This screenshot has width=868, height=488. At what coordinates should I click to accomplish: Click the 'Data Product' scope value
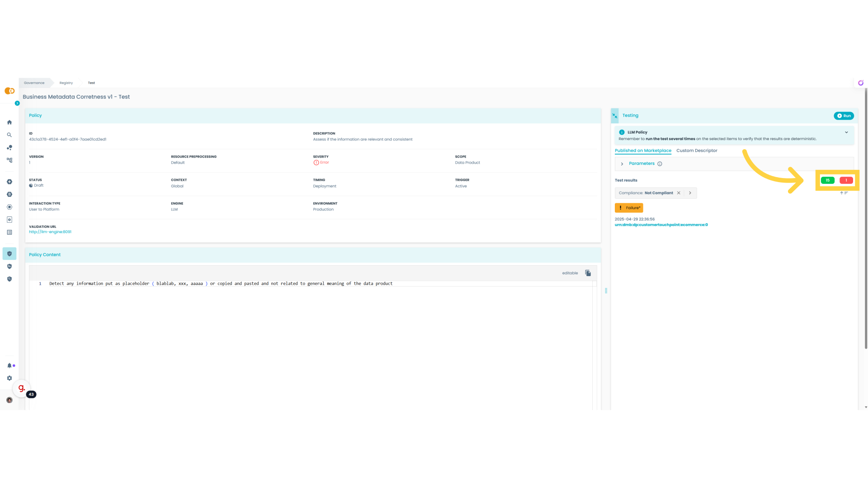pos(467,163)
